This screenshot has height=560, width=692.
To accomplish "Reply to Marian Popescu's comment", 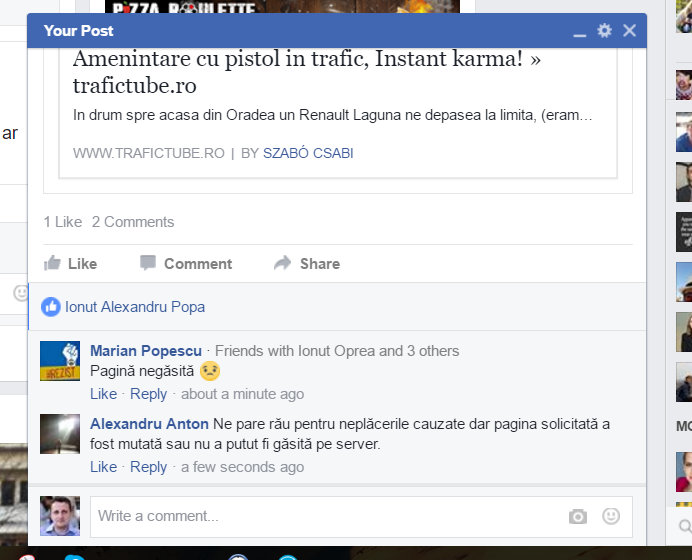I will [x=148, y=394].
